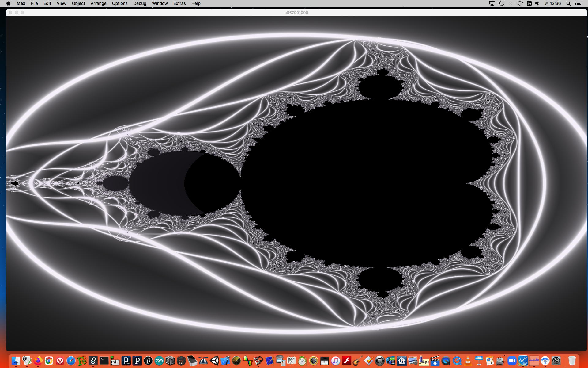The image size is (588, 368).
Task: Launch VLC media player
Action: coord(468,361)
